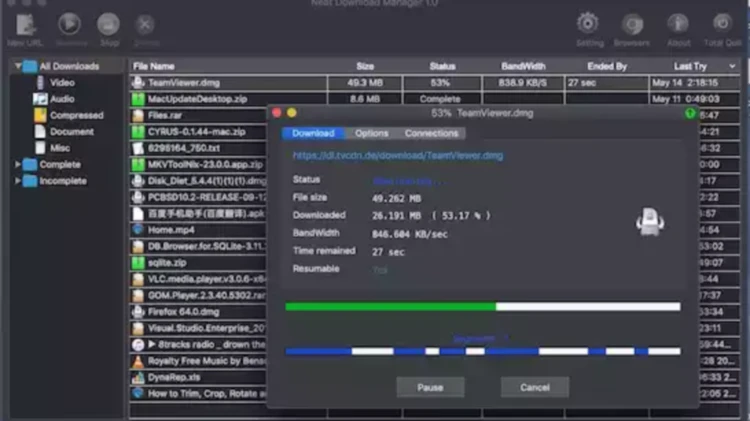
Task: Click the Resume play icon in toolbar
Action: click(70, 24)
